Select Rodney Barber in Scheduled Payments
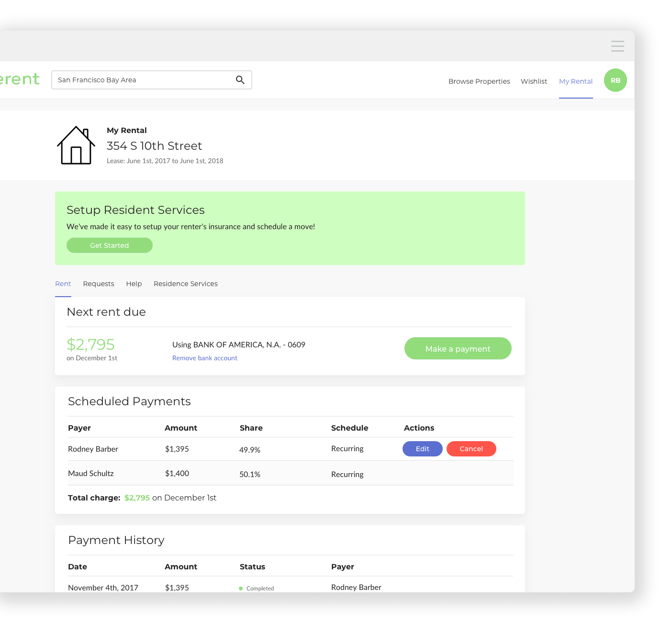Viewport: 672px width, 622px height. click(93, 449)
